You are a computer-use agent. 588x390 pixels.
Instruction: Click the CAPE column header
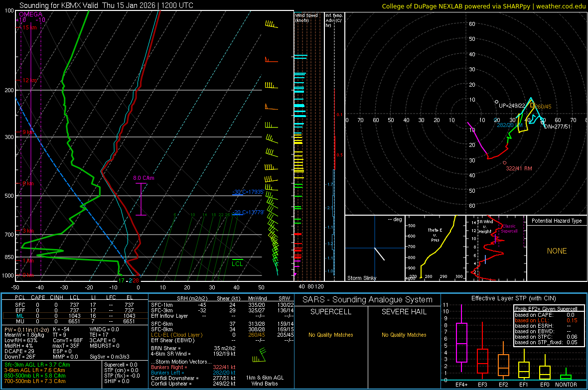38,297
